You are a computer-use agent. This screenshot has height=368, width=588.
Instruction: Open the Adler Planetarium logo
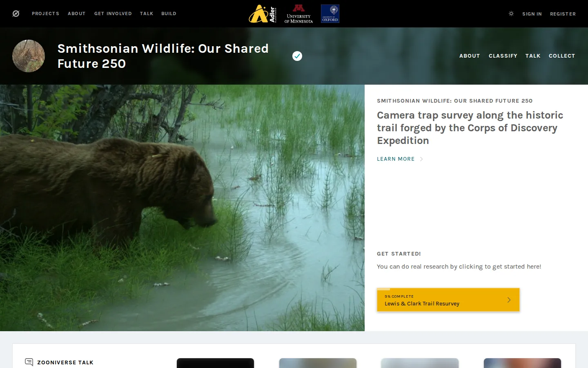263,14
